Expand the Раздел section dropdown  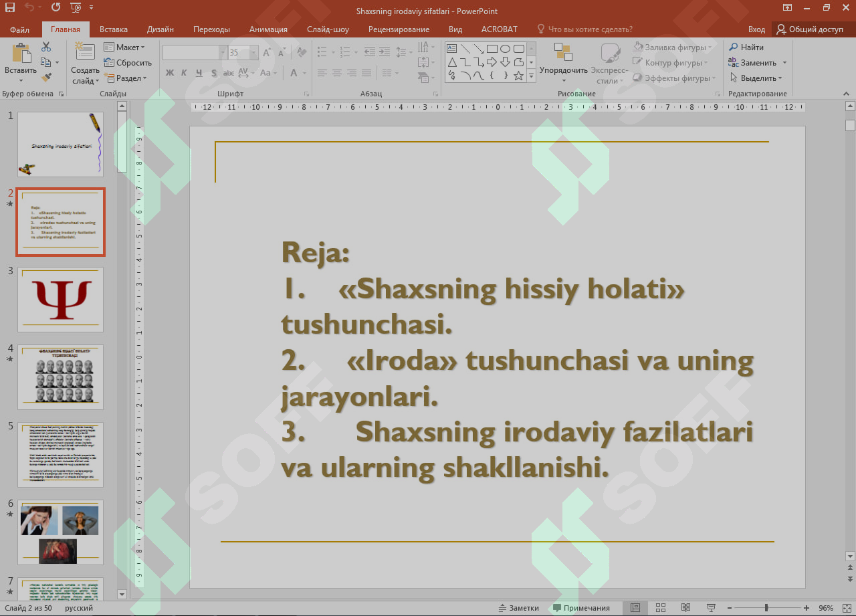(x=124, y=78)
